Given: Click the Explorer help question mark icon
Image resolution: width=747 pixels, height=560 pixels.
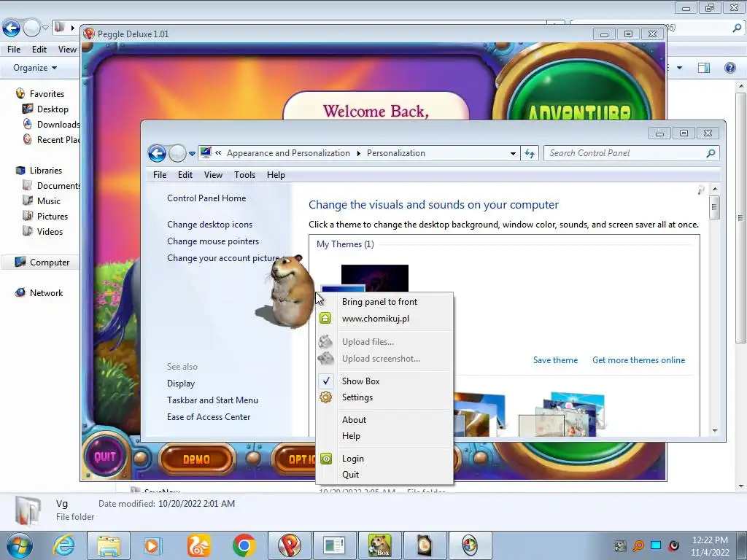Looking at the screenshot, I should (729, 68).
